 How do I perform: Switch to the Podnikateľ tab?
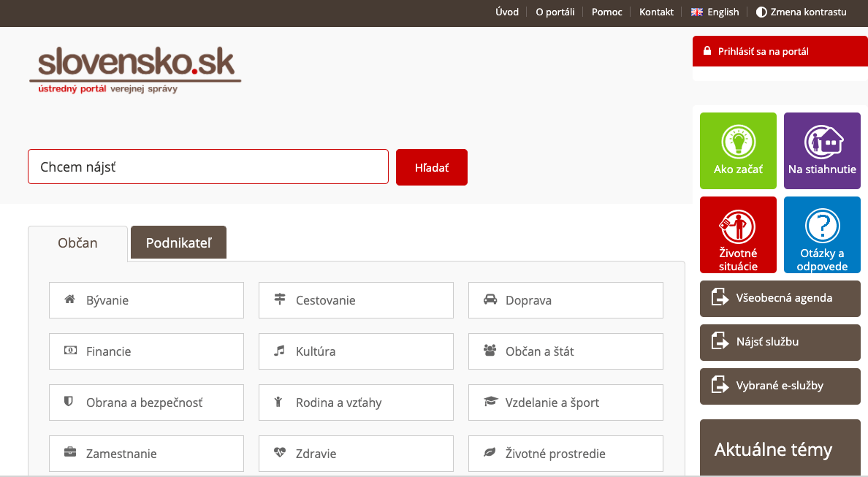[x=178, y=243]
